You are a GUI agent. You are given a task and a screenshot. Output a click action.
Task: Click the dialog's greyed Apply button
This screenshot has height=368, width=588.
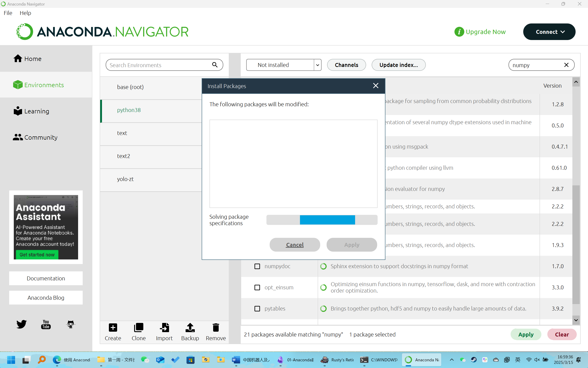pyautogui.click(x=352, y=244)
